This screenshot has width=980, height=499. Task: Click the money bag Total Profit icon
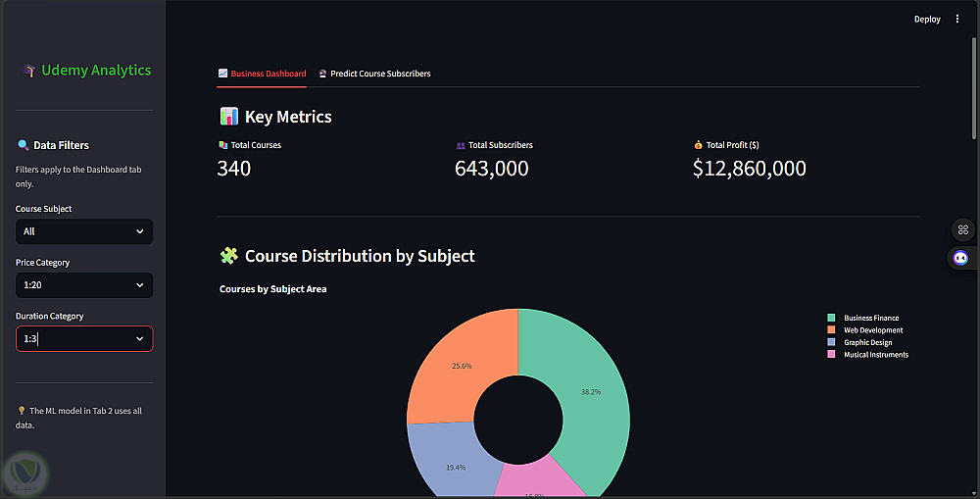(x=698, y=145)
